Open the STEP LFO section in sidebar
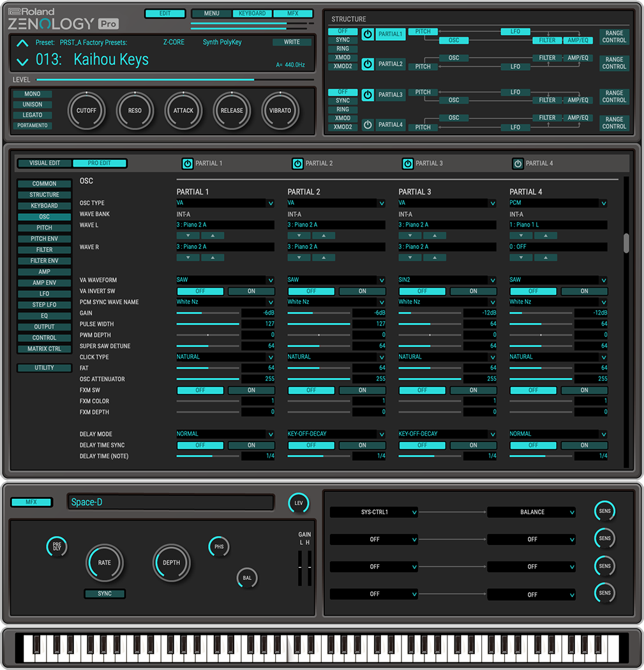Image resolution: width=644 pixels, height=670 pixels. pos(45,305)
